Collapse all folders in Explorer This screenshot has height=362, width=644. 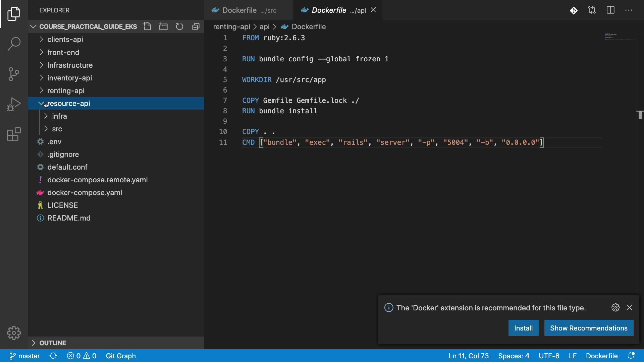[x=196, y=26]
